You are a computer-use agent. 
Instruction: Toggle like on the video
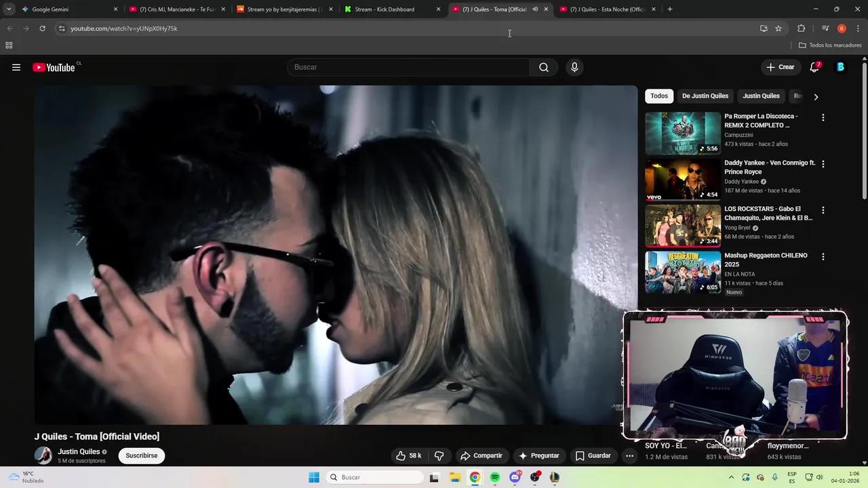click(401, 455)
